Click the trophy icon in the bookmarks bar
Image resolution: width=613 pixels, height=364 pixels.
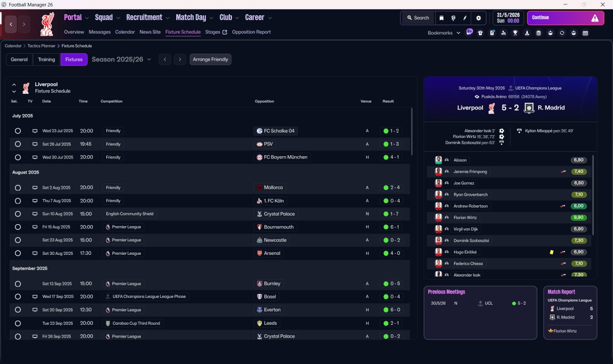pos(515,33)
